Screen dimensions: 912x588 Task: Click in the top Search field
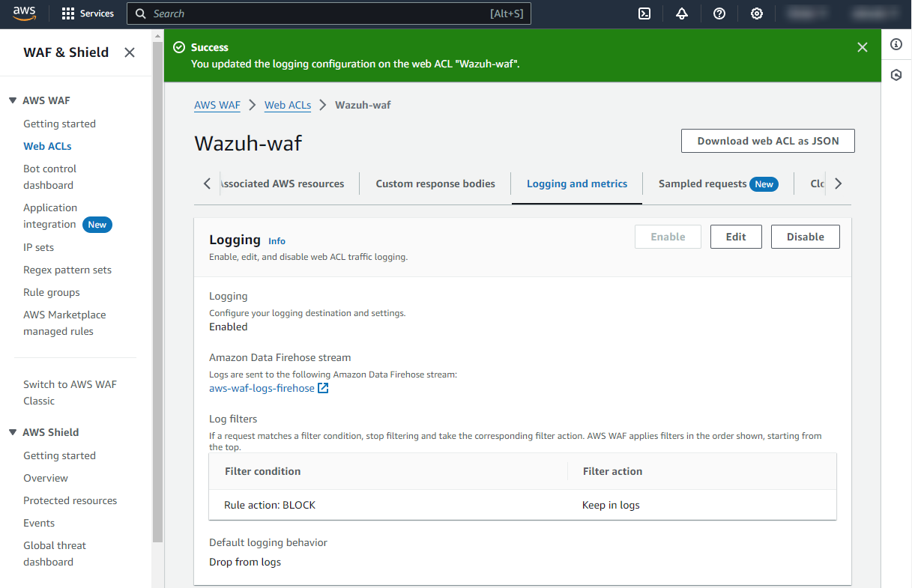point(315,13)
